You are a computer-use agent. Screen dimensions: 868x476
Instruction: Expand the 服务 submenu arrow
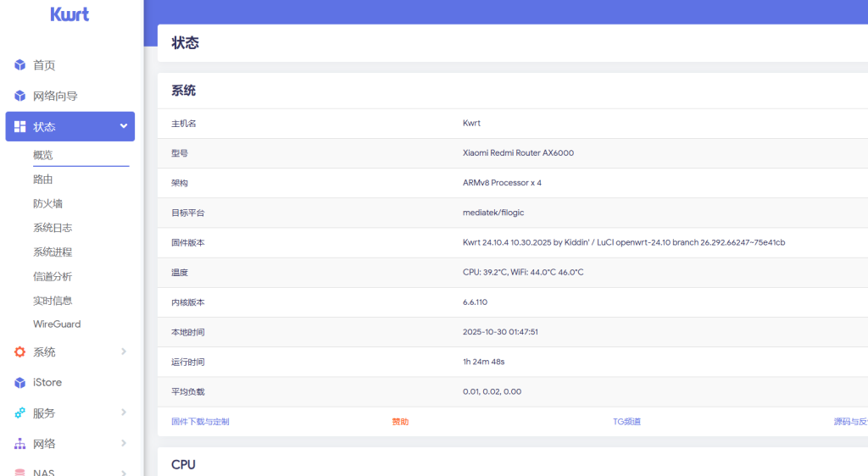(124, 413)
